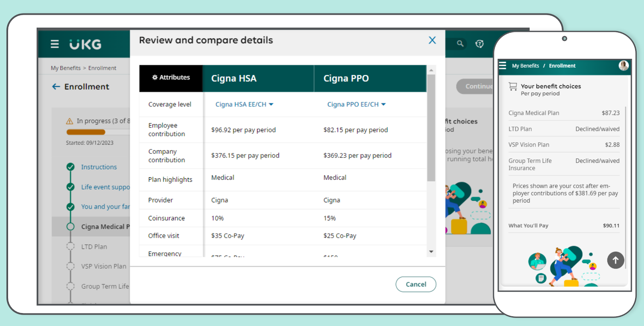This screenshot has width=644, height=326.
Task: Click the Cancel button in the dialog
Action: pos(416,284)
